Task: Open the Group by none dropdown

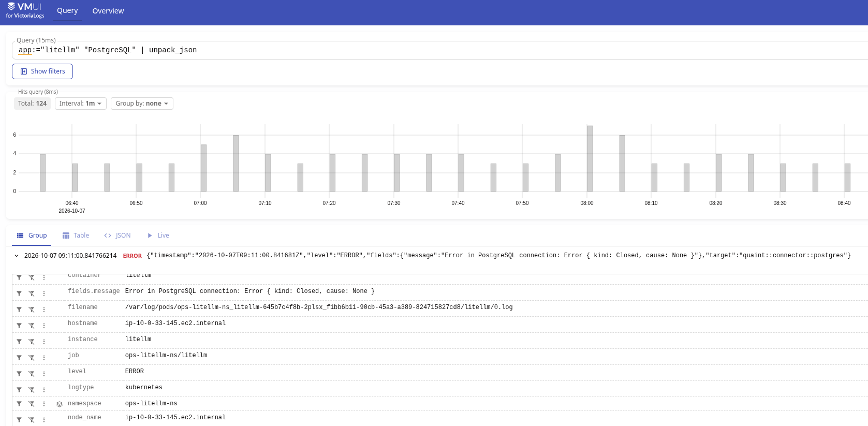Action: point(142,104)
